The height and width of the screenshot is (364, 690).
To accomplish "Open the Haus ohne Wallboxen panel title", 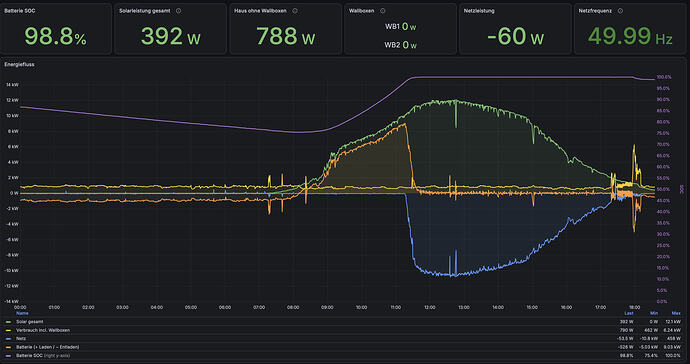I will tap(260, 11).
